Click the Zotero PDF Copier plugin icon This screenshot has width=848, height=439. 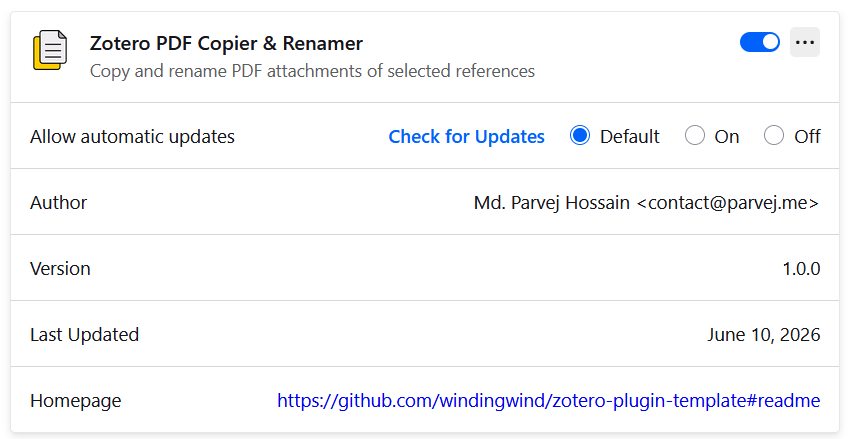tap(50, 50)
